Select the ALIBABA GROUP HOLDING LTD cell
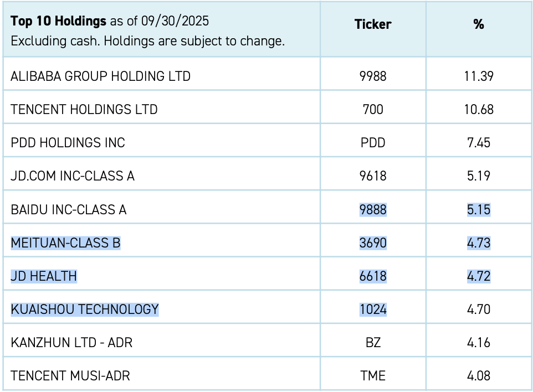 pos(100,76)
